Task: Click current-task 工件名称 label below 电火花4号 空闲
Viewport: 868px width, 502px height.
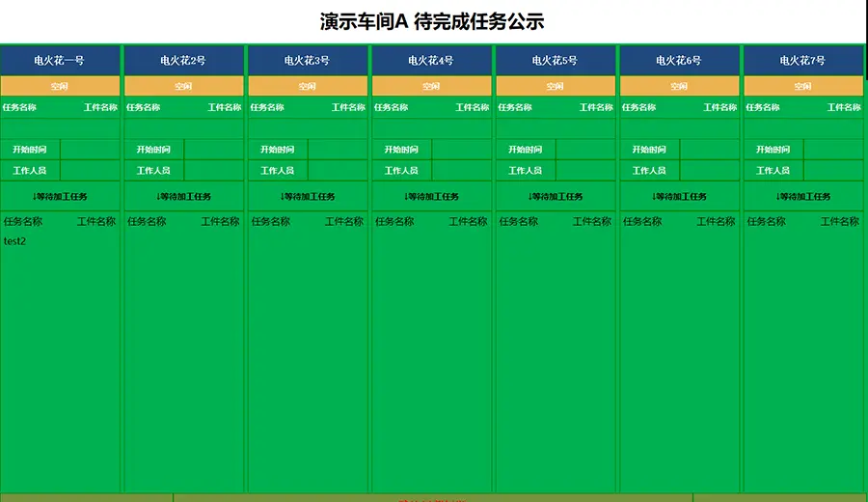Action: point(473,107)
